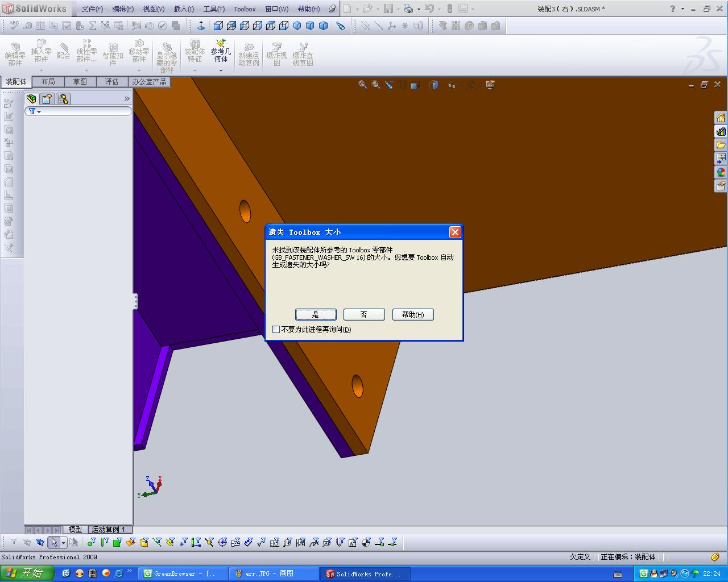The image size is (728, 582).
Task: Expand the 移动零部件 dropdown arrow
Action: coord(139,71)
